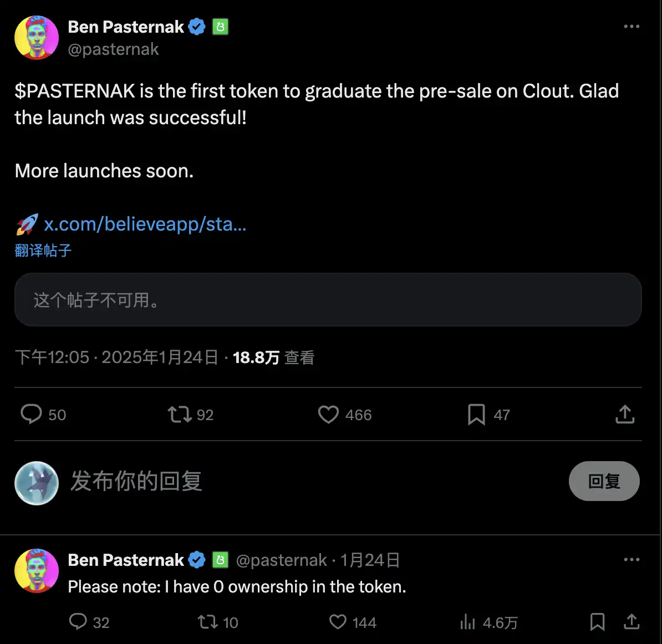The width and height of the screenshot is (662, 644).
Task: Click the blue verified badge beside Ben Pasternak
Action: point(197,26)
